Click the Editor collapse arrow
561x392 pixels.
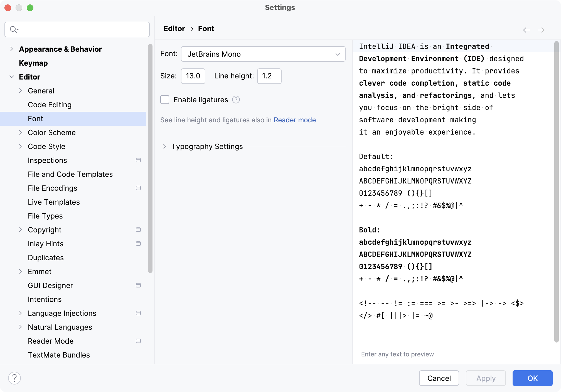pos(11,77)
